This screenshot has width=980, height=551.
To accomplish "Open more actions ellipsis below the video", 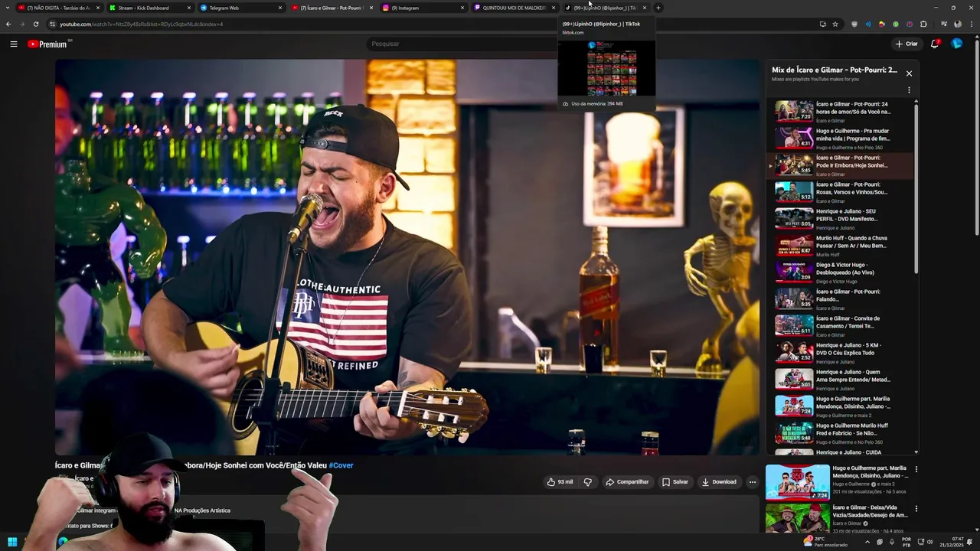I will (753, 482).
